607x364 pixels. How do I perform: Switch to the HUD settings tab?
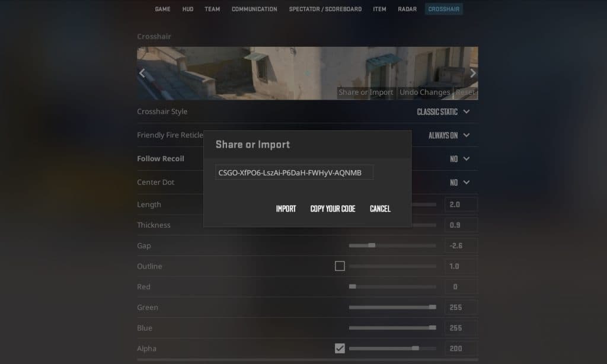tap(187, 9)
